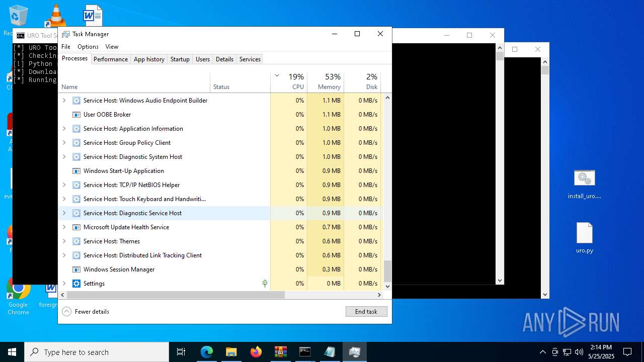The image size is (644, 362).
Task: Open the View menu
Action: point(112,47)
